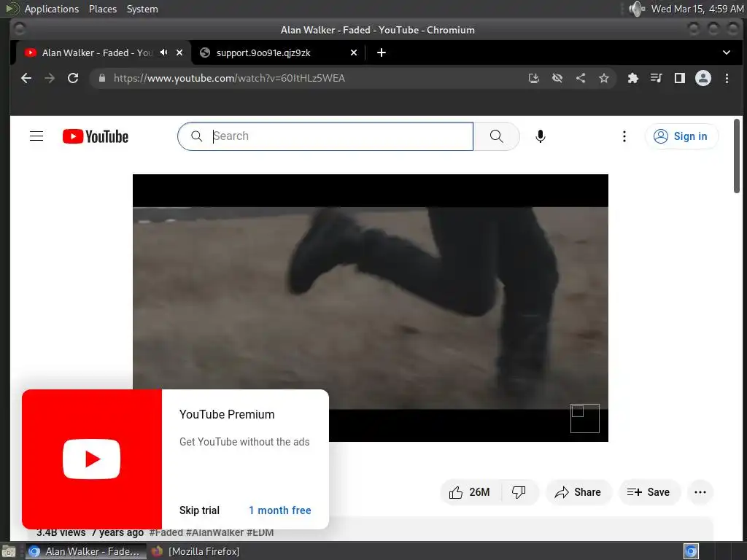Click the Sign in button

(681, 136)
